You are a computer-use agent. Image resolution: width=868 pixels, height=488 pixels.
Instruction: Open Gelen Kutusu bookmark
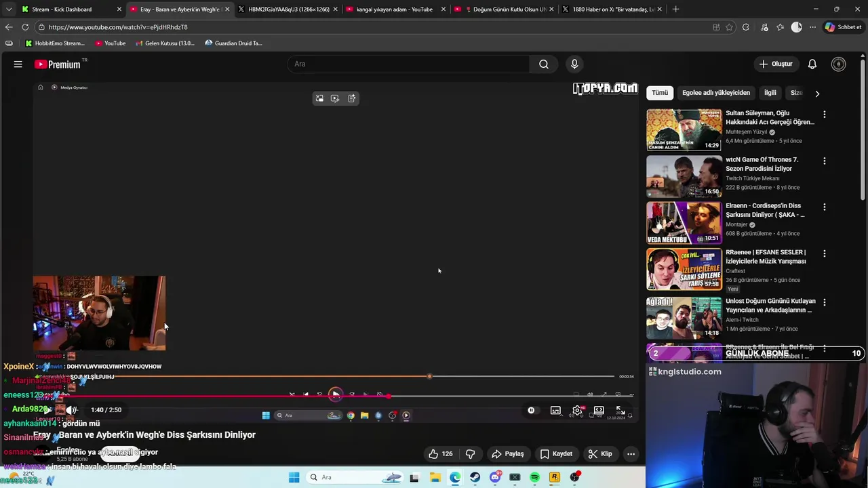pyautogui.click(x=165, y=43)
